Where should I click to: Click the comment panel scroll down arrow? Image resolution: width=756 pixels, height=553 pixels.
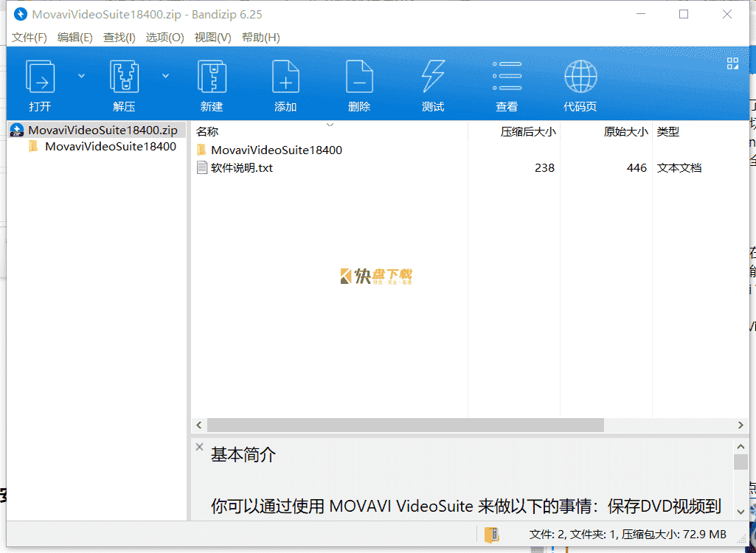coord(741,512)
